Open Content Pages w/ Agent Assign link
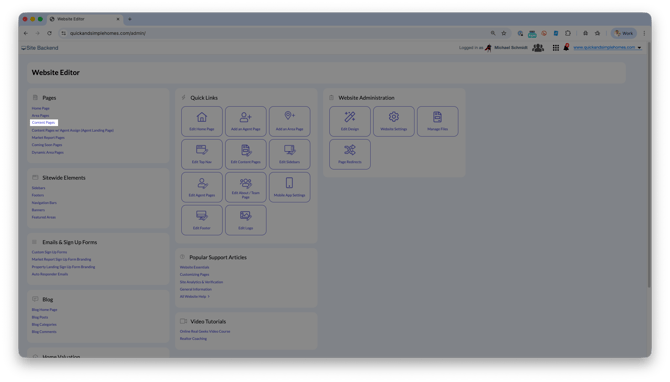This screenshot has height=382, width=670. pos(73,130)
